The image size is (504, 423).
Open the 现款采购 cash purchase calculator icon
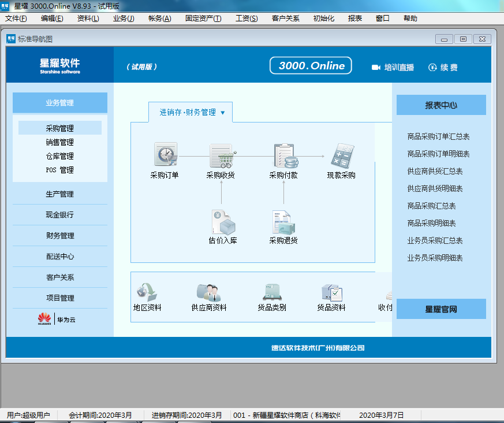tap(342, 155)
